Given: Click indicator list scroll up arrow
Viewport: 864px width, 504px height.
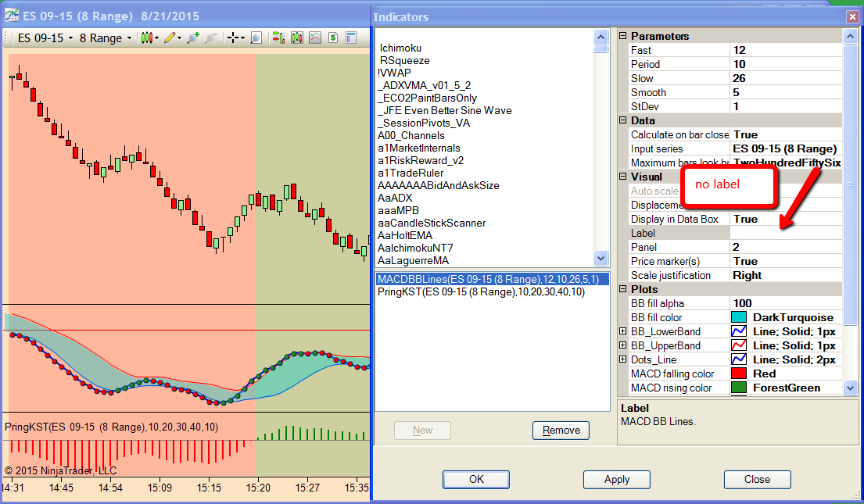Looking at the screenshot, I should [600, 37].
